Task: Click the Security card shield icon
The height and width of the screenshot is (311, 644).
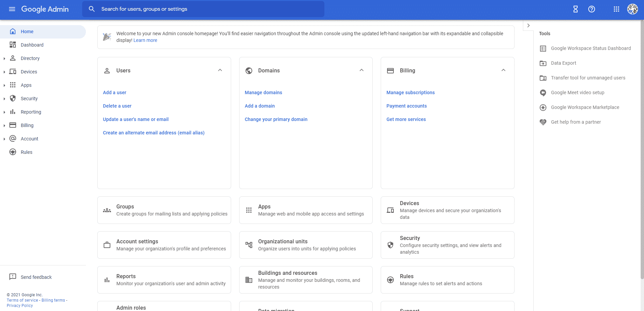Action: [x=390, y=245]
